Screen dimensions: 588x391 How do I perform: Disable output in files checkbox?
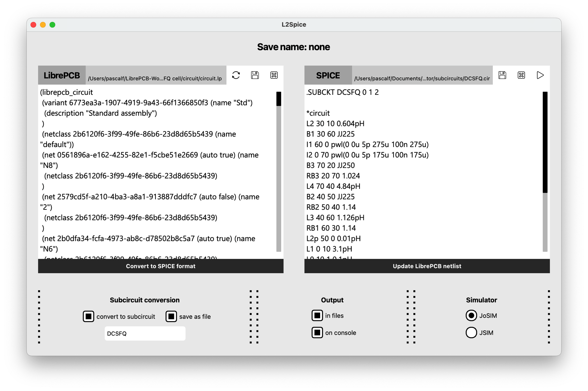tap(317, 315)
